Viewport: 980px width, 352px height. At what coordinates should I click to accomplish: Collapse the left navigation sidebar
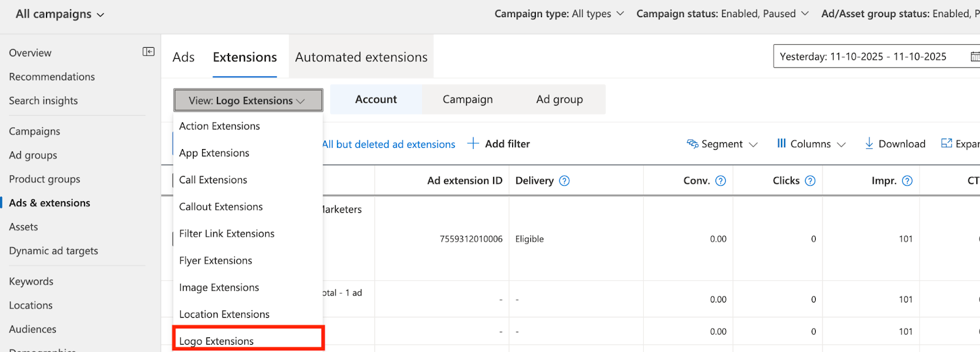pos(148,52)
